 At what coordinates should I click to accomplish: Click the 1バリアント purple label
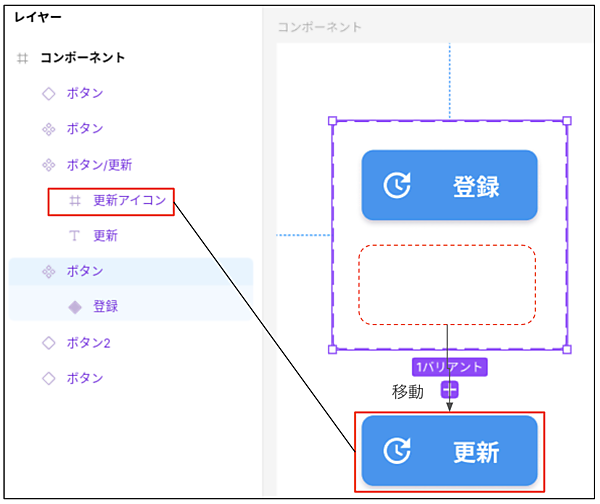click(x=450, y=367)
